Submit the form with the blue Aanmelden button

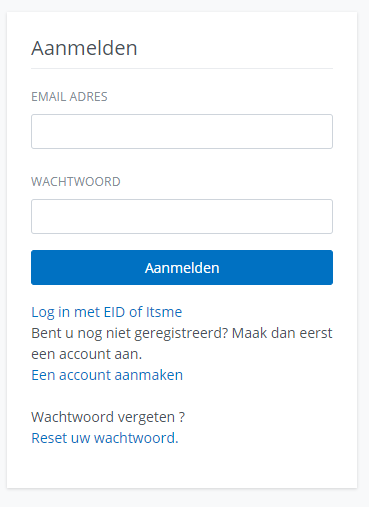pos(182,268)
